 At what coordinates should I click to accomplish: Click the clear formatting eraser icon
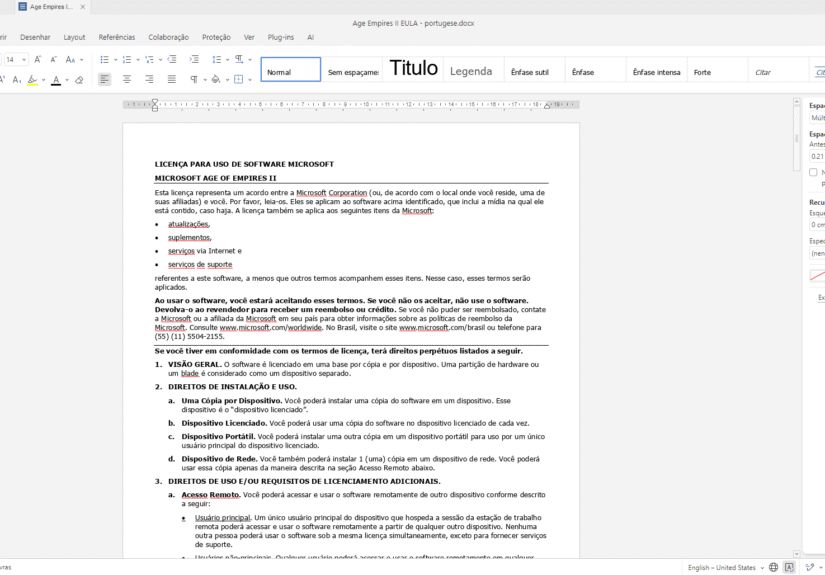point(79,79)
